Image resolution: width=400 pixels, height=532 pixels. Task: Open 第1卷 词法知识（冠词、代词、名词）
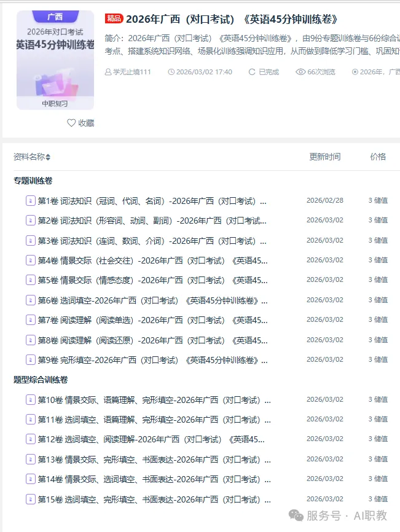152,201
